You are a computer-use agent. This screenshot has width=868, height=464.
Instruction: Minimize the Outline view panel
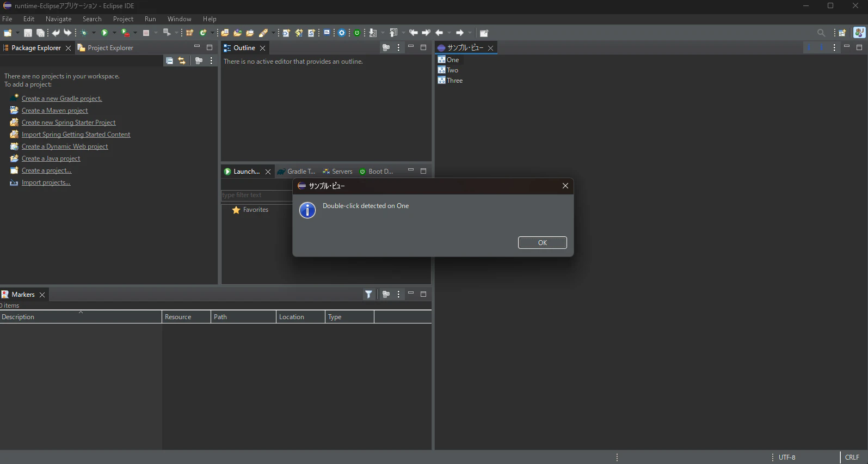(411, 47)
